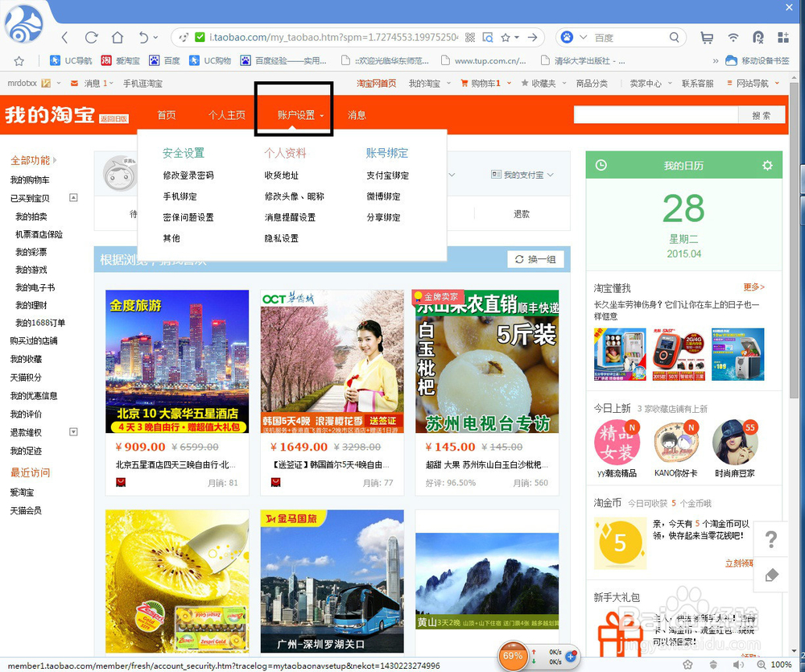Viewport: 805px width, 672px height.
Task: Open the ad-blocker icon next to Wi-Fi
Action: [758, 37]
